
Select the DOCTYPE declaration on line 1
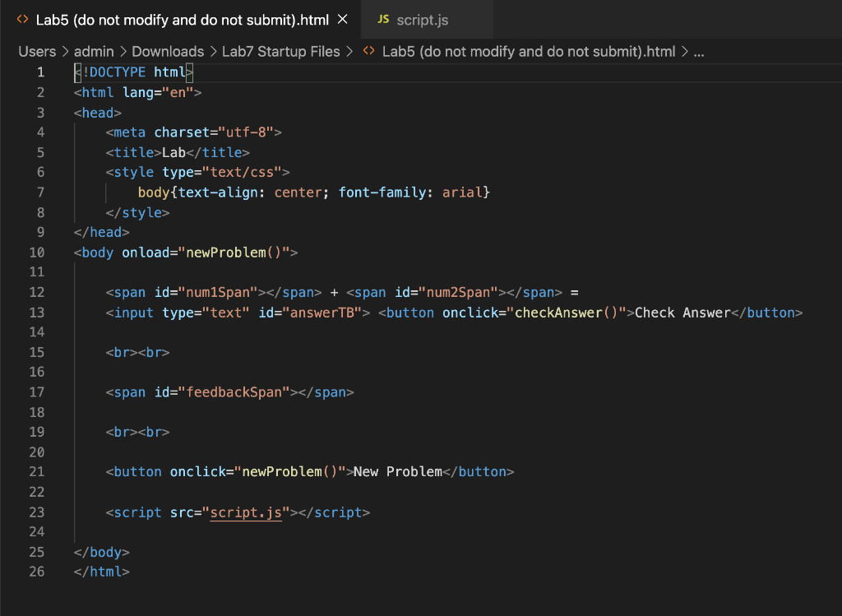132,72
